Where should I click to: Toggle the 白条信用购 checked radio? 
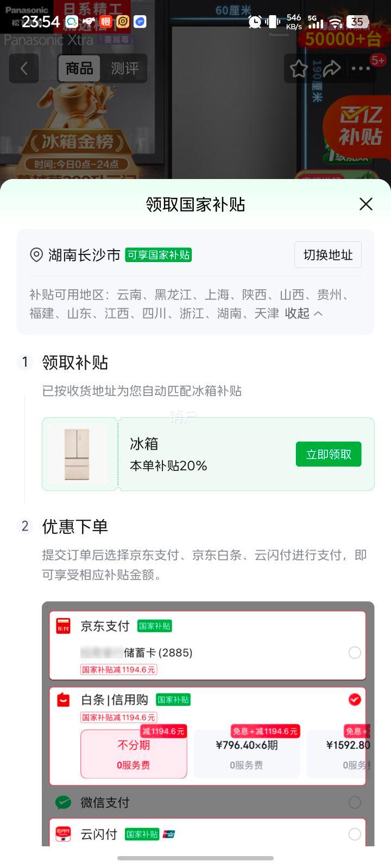pos(355,700)
